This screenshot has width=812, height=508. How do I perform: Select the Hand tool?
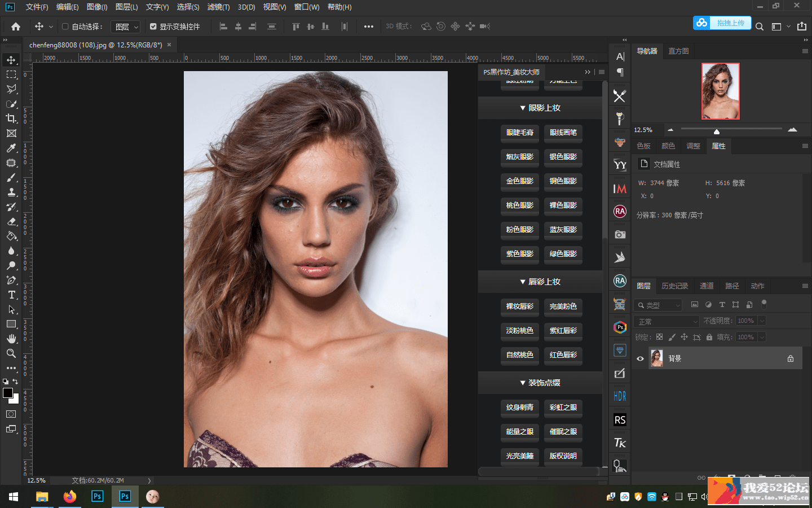point(11,339)
